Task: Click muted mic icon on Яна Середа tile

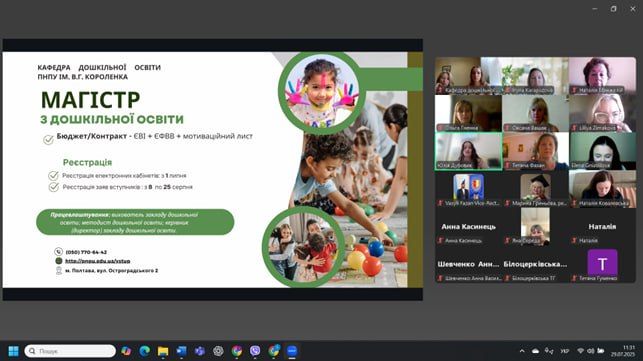Action: pyautogui.click(x=508, y=241)
